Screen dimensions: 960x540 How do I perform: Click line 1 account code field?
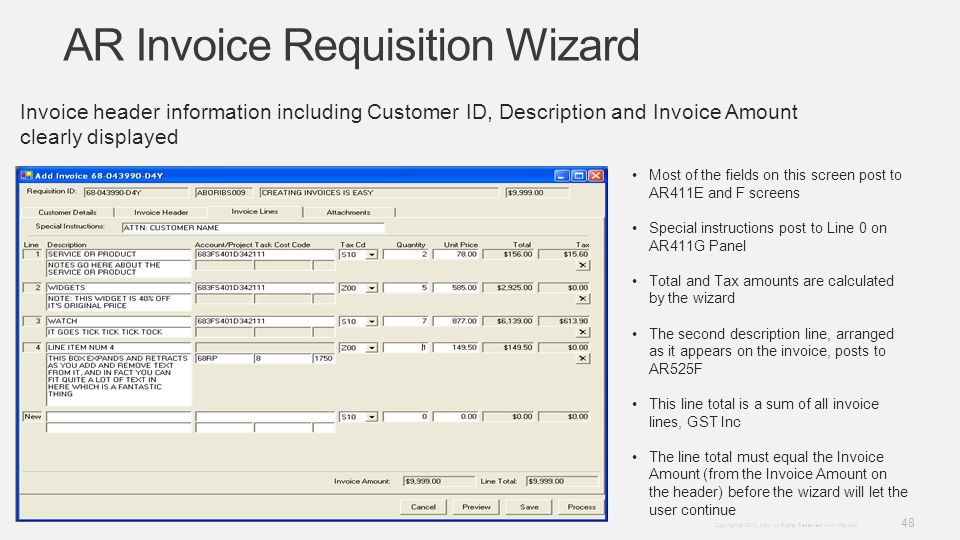pyautogui.click(x=265, y=254)
